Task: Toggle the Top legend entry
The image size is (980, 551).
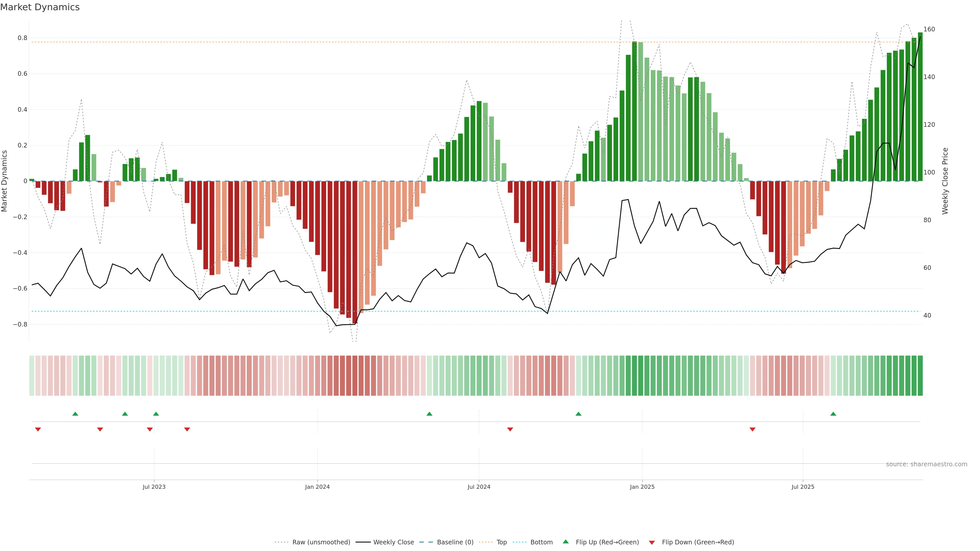Action: point(501,542)
